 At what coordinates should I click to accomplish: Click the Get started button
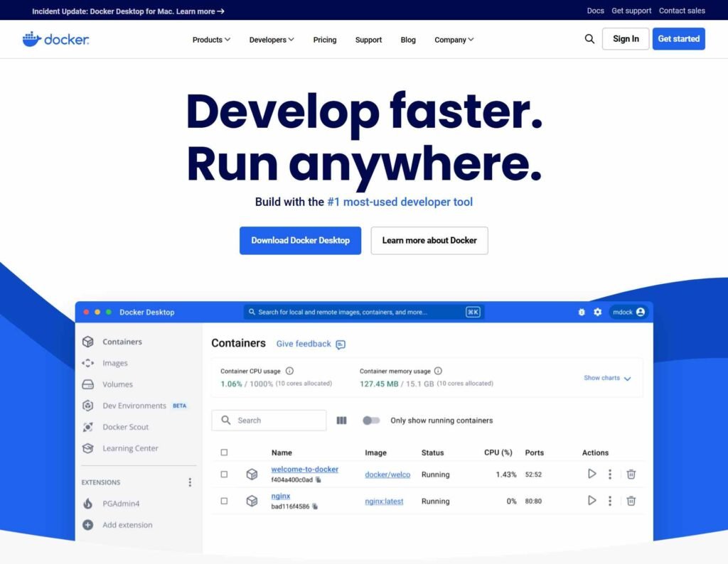pyautogui.click(x=679, y=39)
